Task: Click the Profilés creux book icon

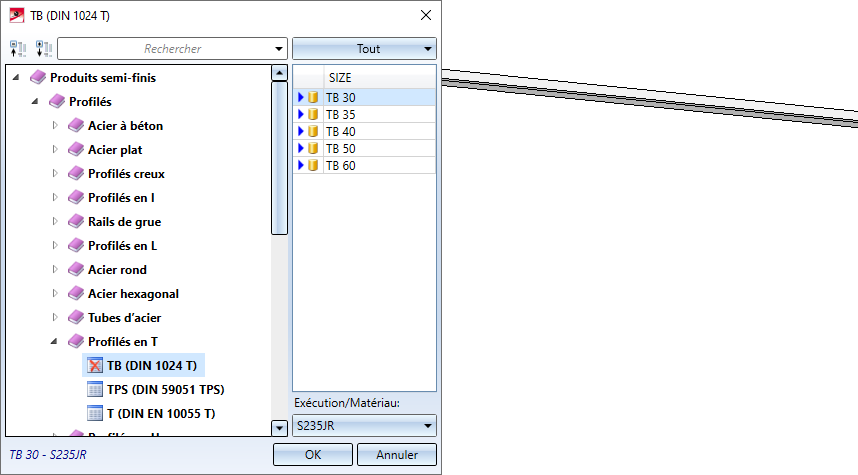Action: [x=76, y=173]
